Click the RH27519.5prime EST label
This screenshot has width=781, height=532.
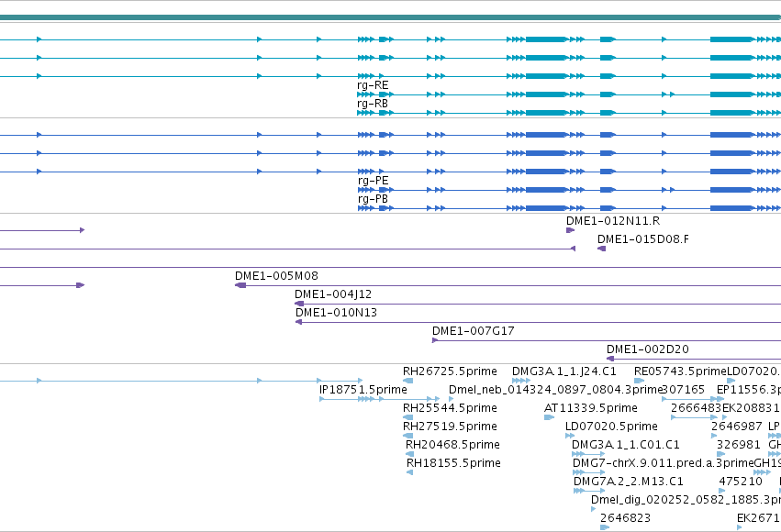[x=450, y=427]
